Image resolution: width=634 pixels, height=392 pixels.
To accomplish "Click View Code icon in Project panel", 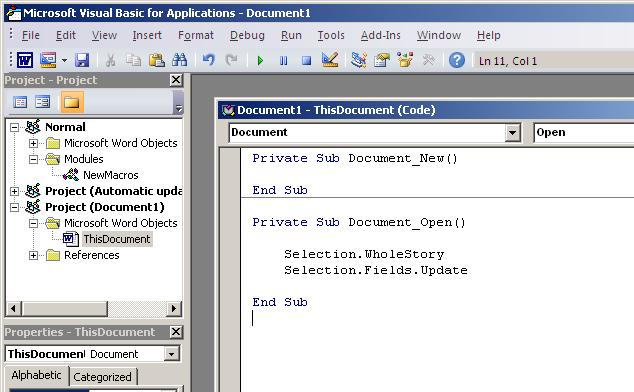I will click(x=20, y=102).
